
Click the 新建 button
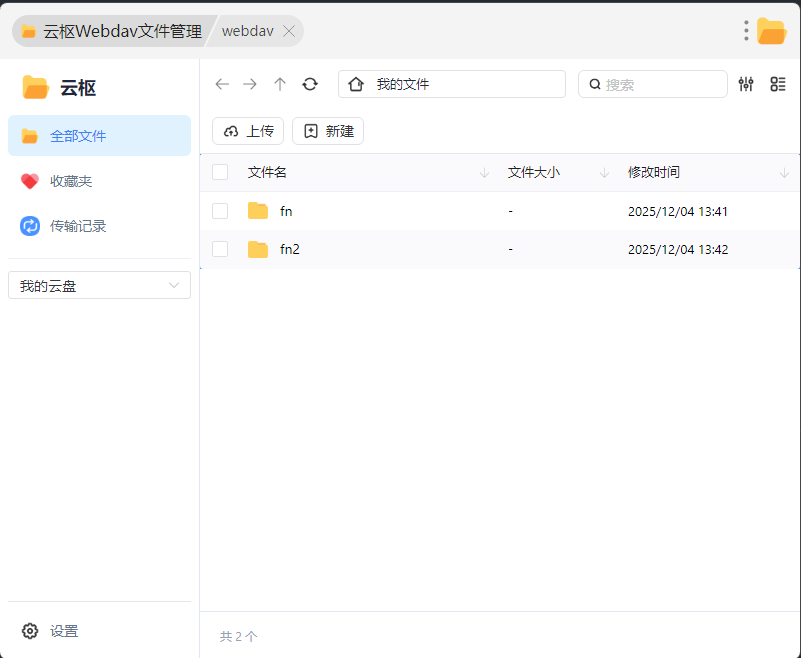(328, 131)
